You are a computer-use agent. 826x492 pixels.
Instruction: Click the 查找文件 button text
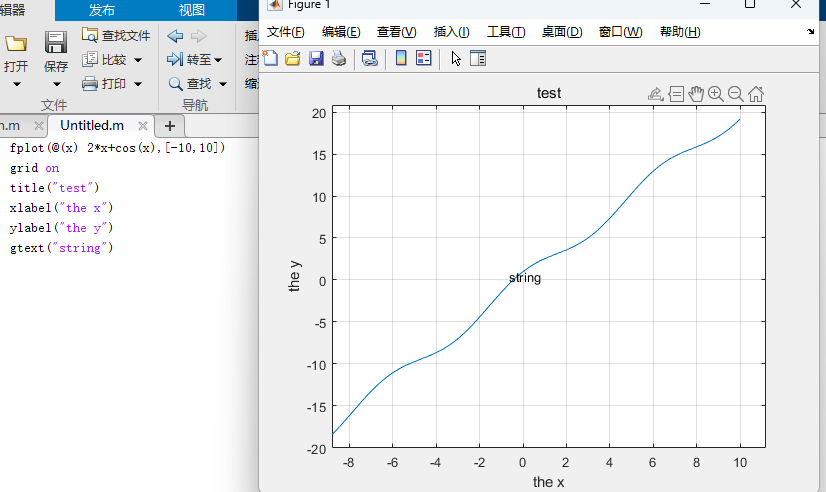(x=126, y=35)
